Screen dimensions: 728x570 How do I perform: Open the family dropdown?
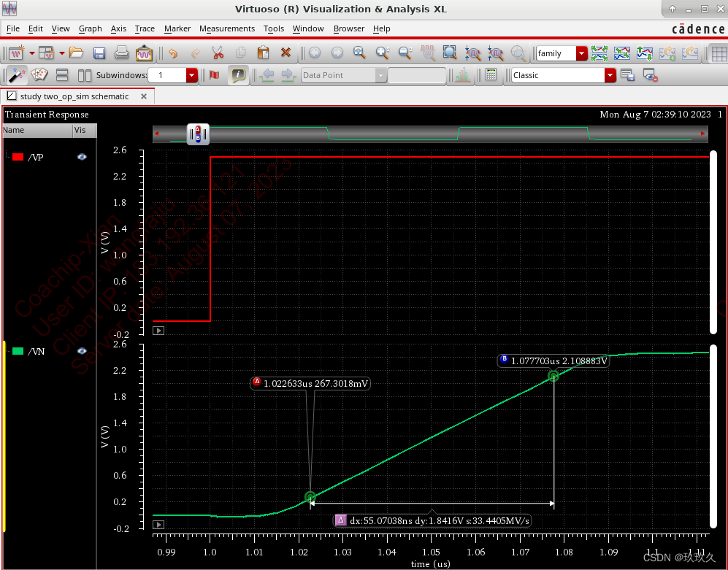581,53
